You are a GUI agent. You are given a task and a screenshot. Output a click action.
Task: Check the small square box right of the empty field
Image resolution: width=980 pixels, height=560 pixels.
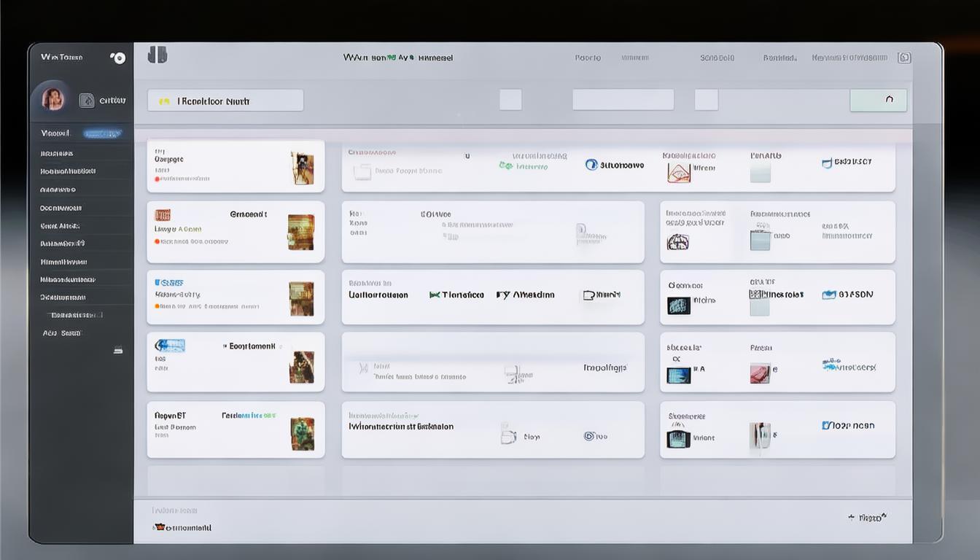pyautogui.click(x=706, y=100)
